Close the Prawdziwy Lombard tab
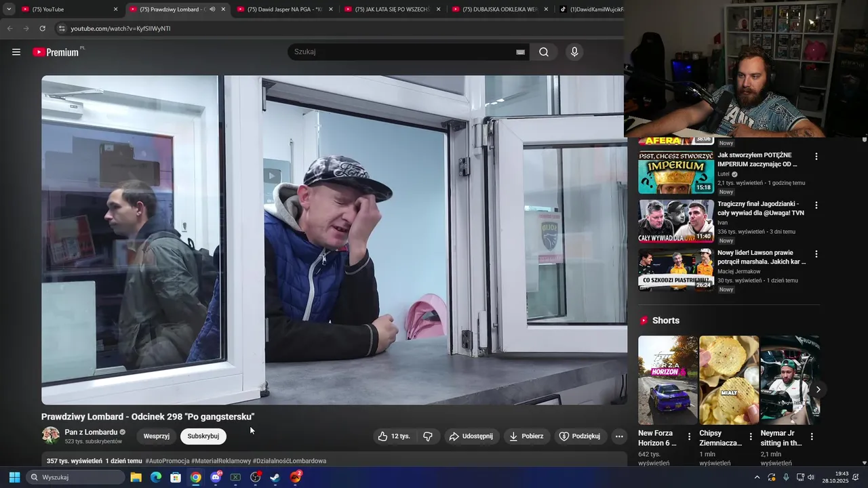This screenshot has width=868, height=488. coord(223,9)
